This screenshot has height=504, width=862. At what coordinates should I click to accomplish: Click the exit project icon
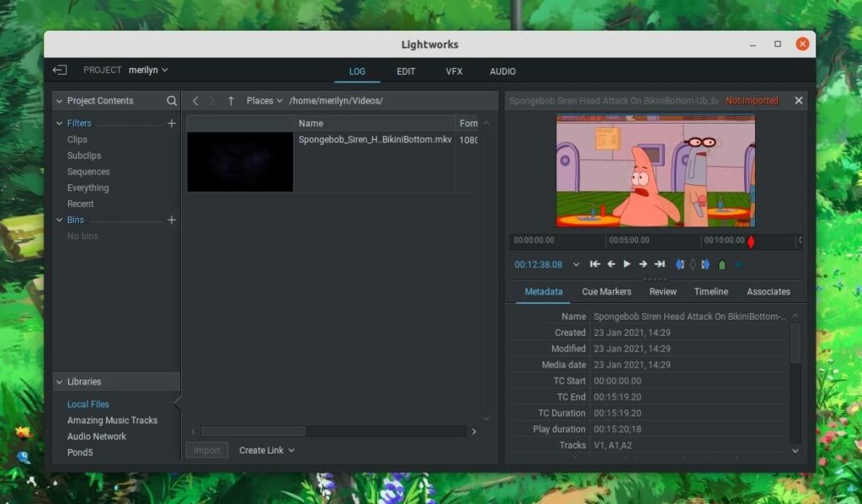(60, 71)
